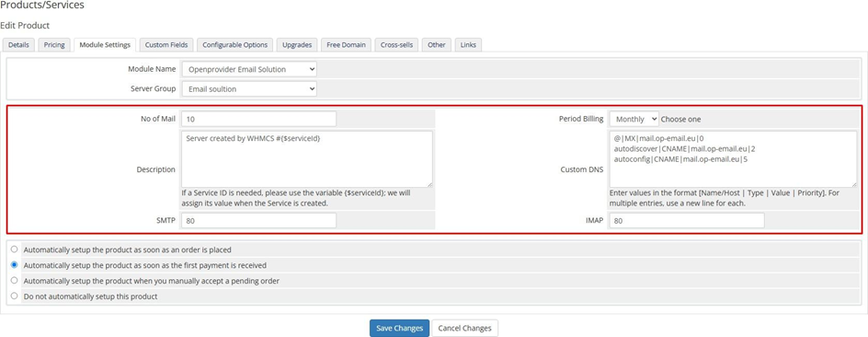This screenshot has height=337, width=868.
Task: Click Save Changes button
Action: pos(400,328)
